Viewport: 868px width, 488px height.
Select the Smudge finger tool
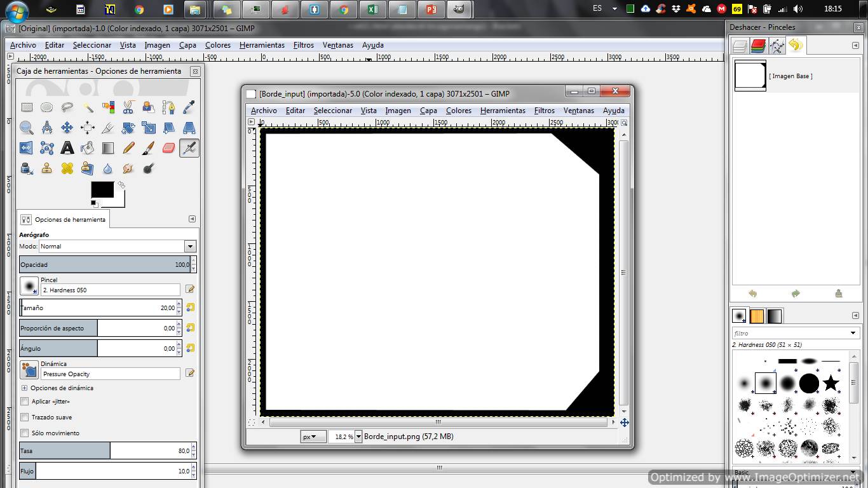click(x=128, y=168)
